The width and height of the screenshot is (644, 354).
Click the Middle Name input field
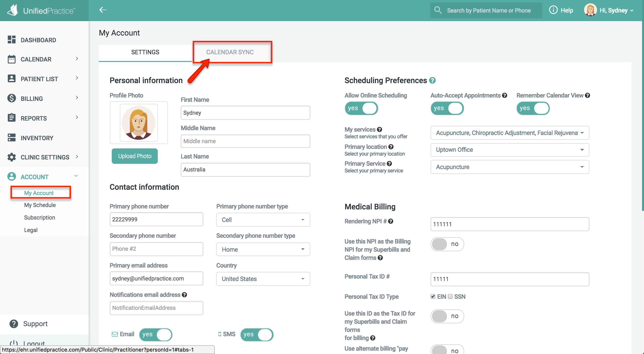[x=245, y=141]
